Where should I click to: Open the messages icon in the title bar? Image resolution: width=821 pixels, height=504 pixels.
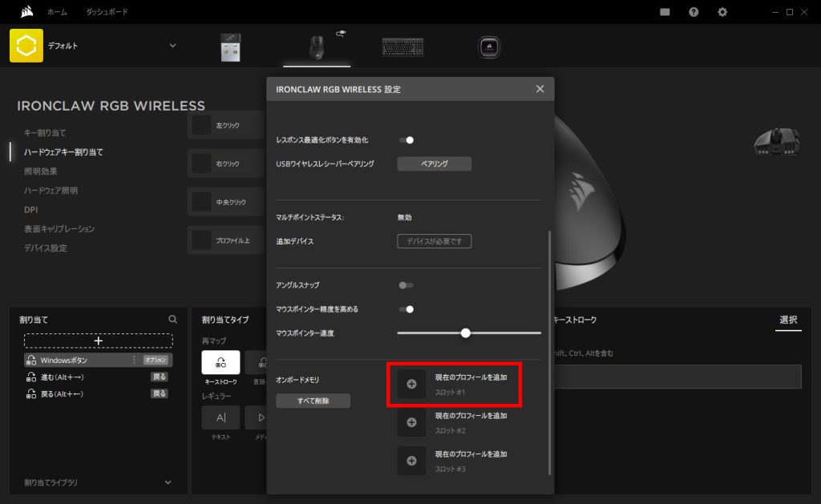665,12
